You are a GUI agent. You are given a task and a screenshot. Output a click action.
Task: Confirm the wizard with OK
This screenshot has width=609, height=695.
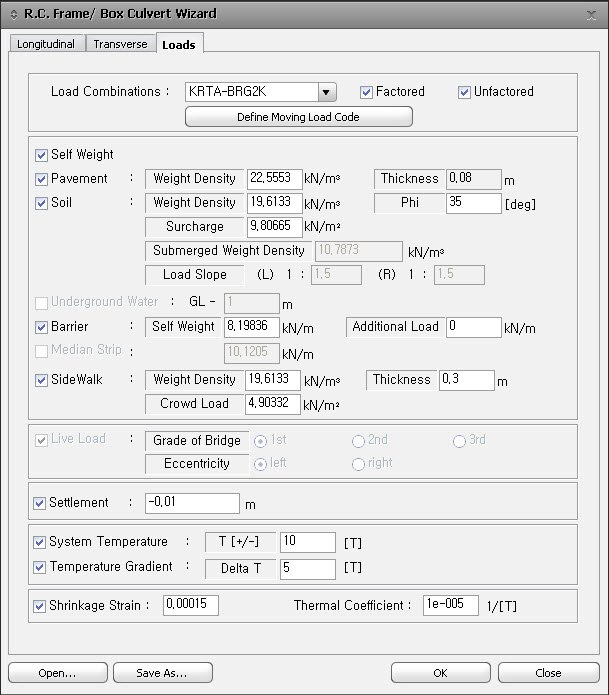(440, 673)
